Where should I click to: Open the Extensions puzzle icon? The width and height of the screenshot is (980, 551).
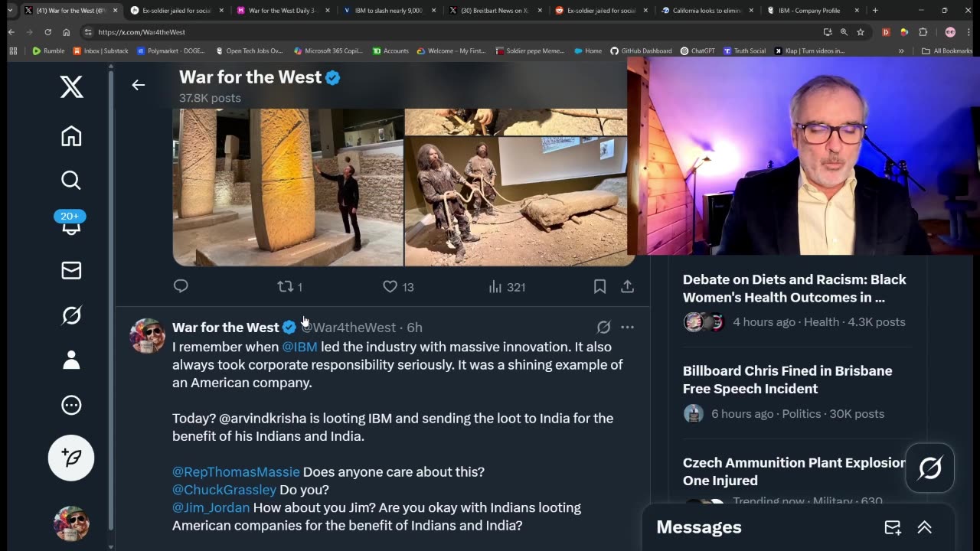[x=923, y=32]
